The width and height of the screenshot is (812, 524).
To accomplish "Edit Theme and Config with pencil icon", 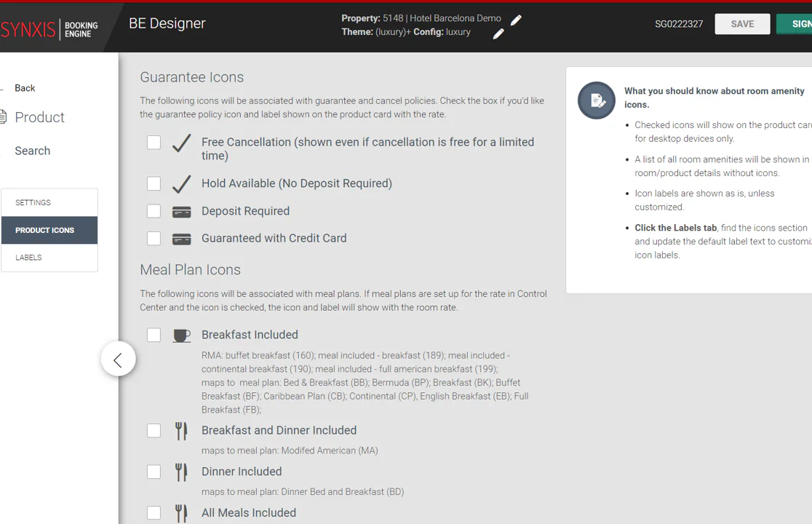I will (x=498, y=34).
